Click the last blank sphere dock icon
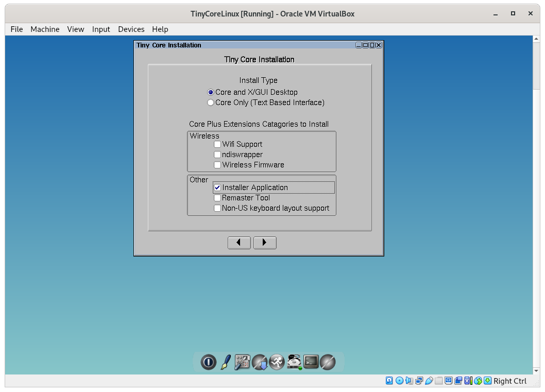This screenshot has width=545, height=392. coord(328,362)
